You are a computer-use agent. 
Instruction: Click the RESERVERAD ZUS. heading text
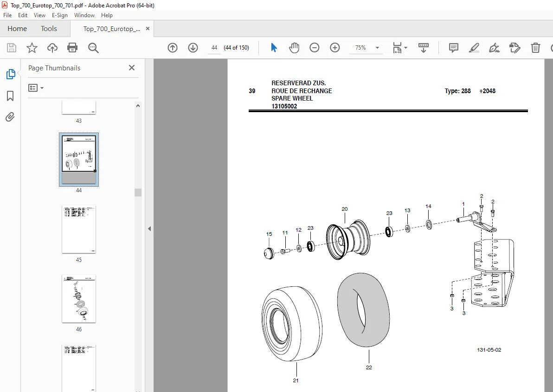[x=298, y=83]
